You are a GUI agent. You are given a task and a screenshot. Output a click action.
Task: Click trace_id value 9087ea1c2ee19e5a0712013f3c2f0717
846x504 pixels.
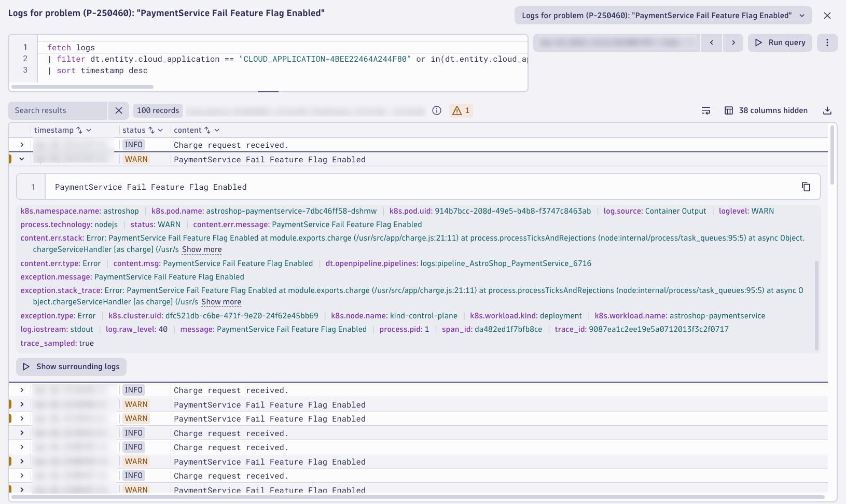click(659, 329)
